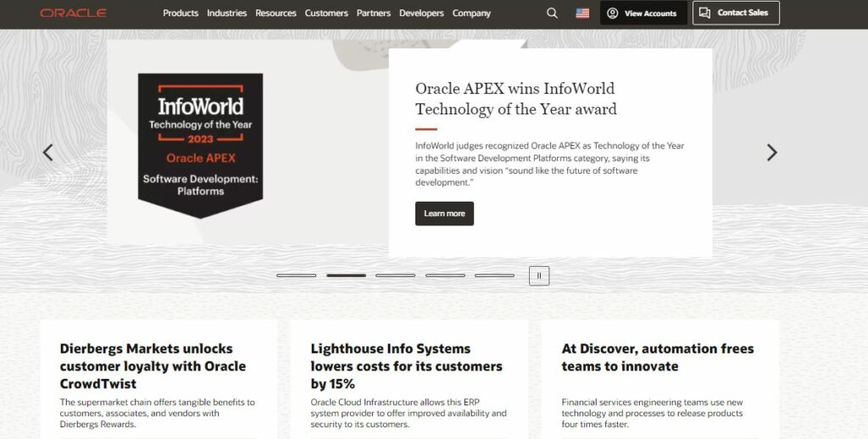Open the Customers menu
Screen dimensions: 868x439
(326, 13)
